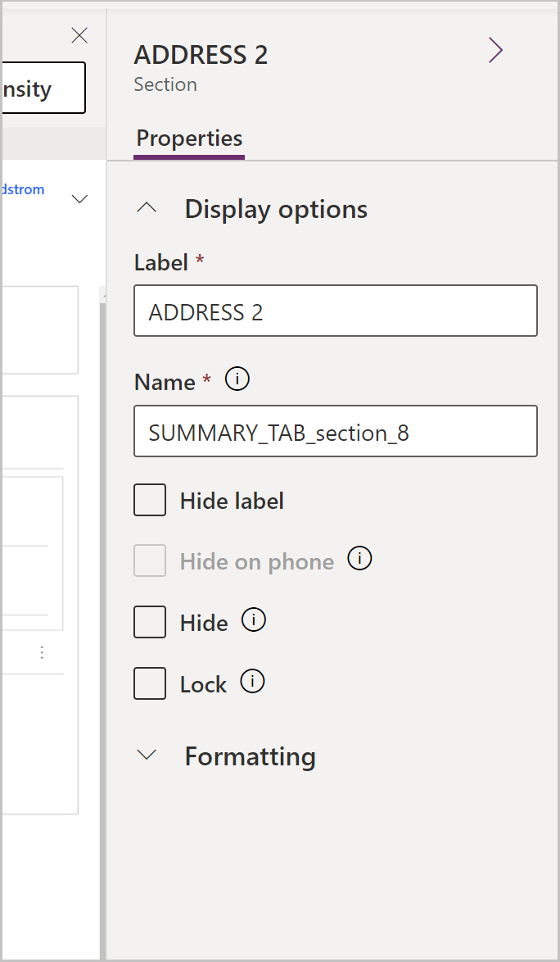Lock the ADDRESS 2 section
Viewport: 560px width, 962px height.
[149, 683]
